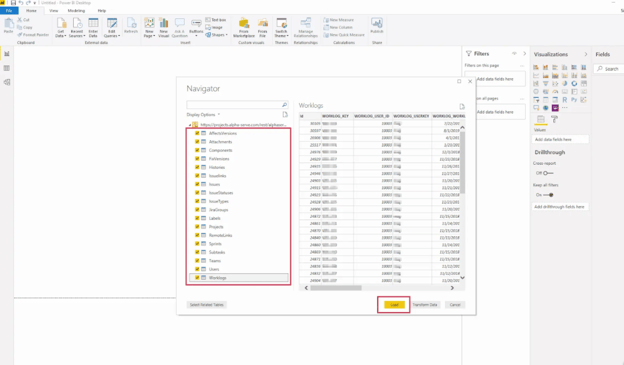624x365 pixels.
Task: Uncheck the Labels table checkbox
Action: coord(197,218)
